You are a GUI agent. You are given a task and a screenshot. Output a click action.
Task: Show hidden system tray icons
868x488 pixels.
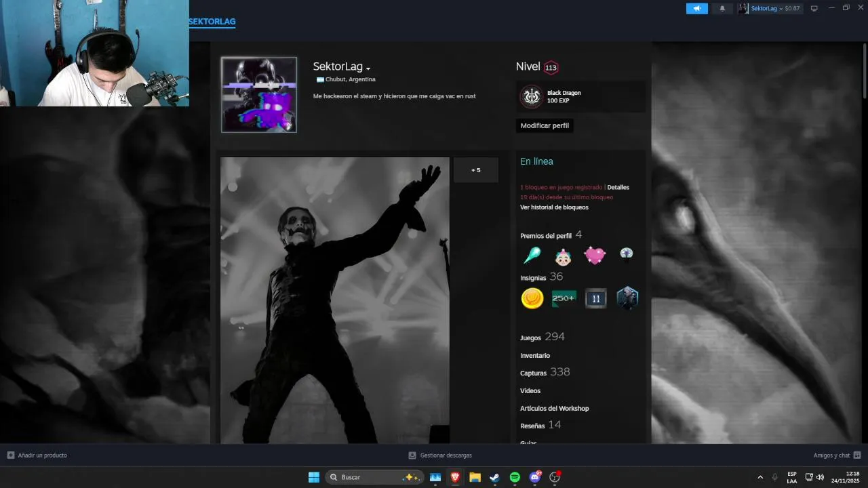click(759, 477)
